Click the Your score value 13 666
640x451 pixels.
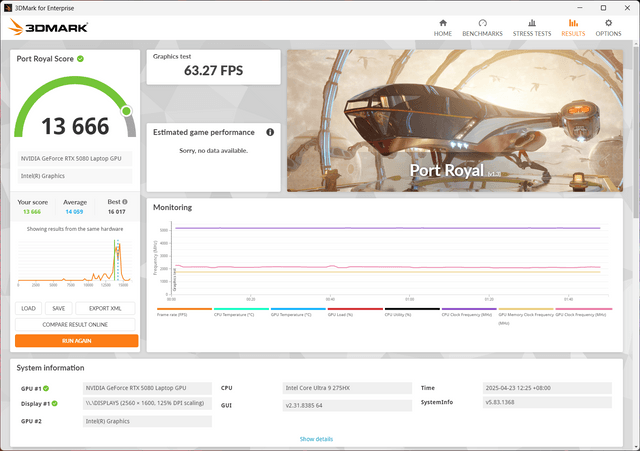coord(32,212)
